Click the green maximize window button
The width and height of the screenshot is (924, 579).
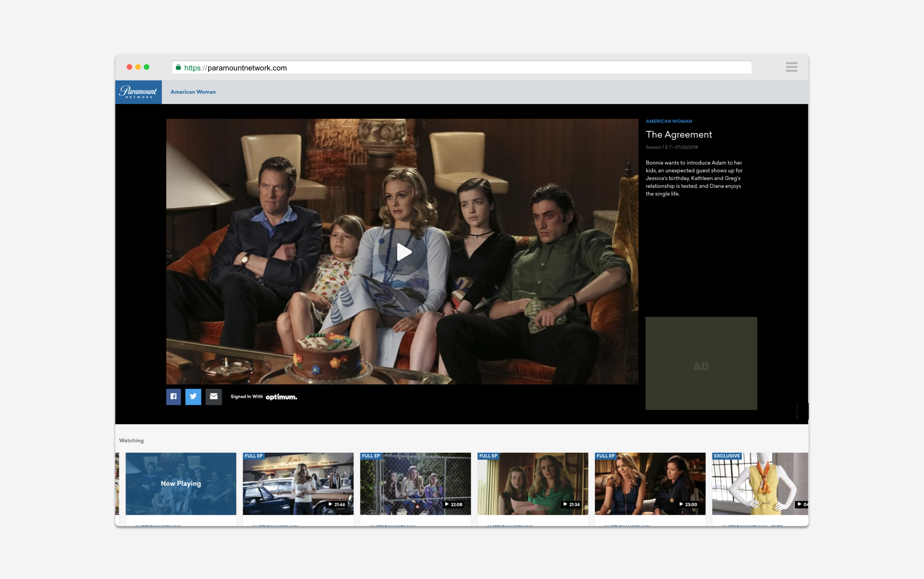click(x=147, y=67)
